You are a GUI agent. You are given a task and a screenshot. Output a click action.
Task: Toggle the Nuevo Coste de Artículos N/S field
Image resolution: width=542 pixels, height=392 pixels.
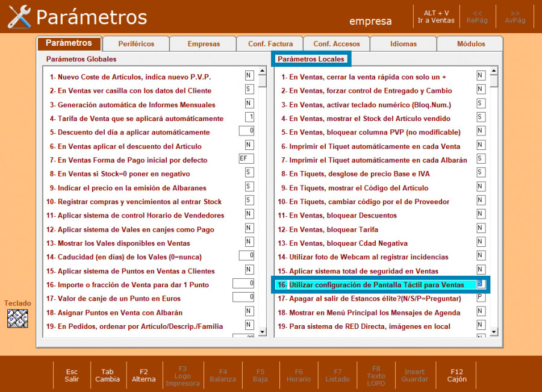coord(249,76)
